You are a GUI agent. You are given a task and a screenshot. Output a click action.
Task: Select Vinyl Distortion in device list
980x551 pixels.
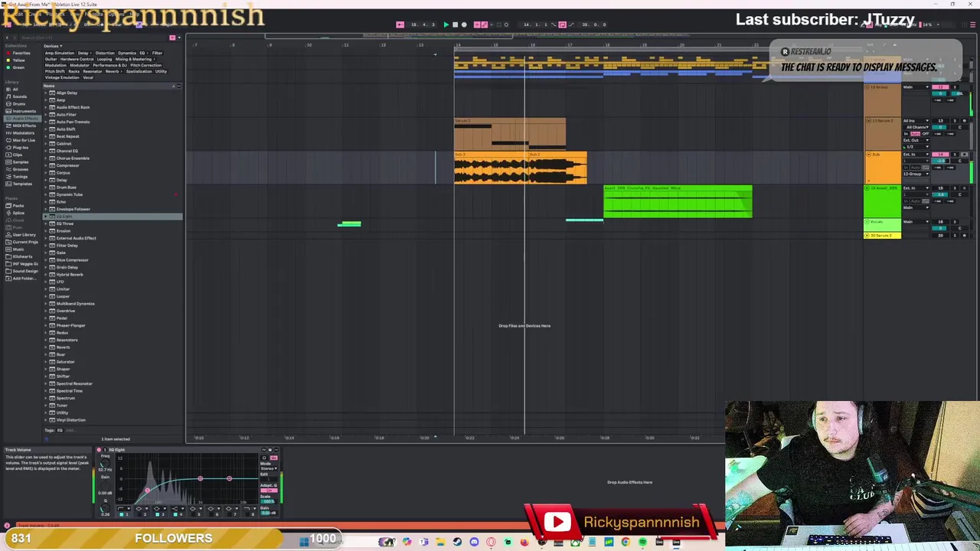coord(70,420)
